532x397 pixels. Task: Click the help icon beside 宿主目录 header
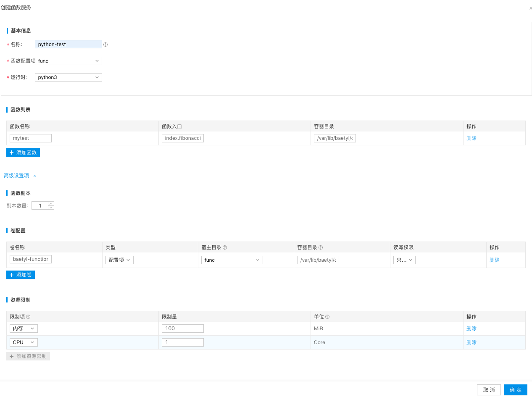coord(225,247)
